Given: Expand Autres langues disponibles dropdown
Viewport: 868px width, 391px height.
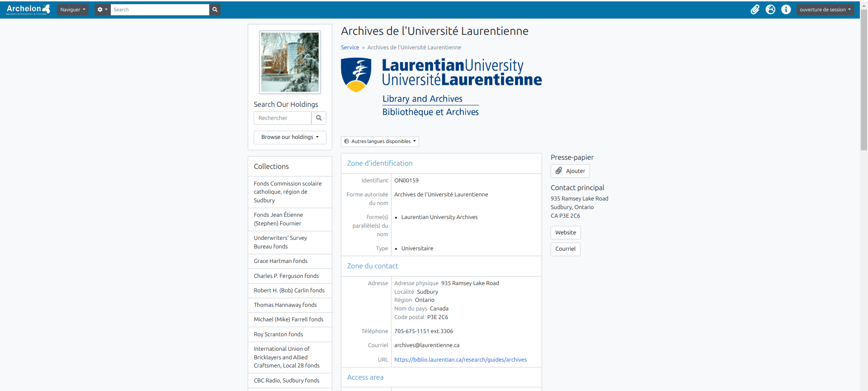Looking at the screenshot, I should coord(380,142).
